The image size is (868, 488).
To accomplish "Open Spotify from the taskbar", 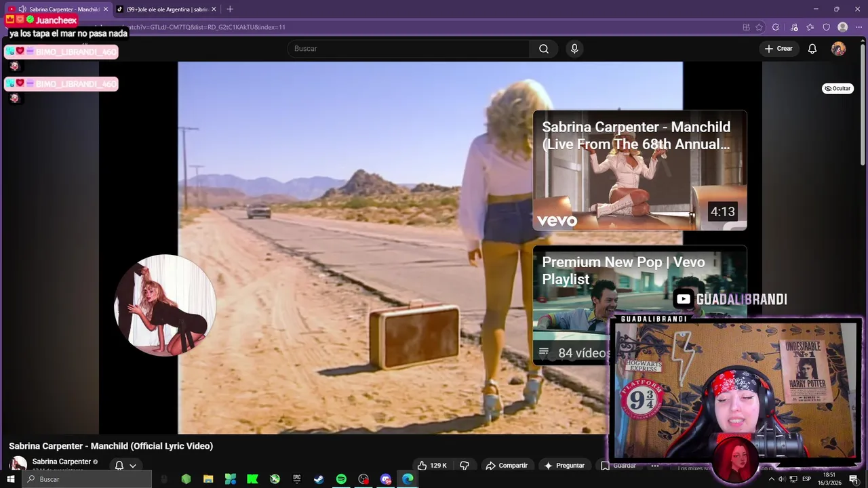I will pyautogui.click(x=341, y=479).
